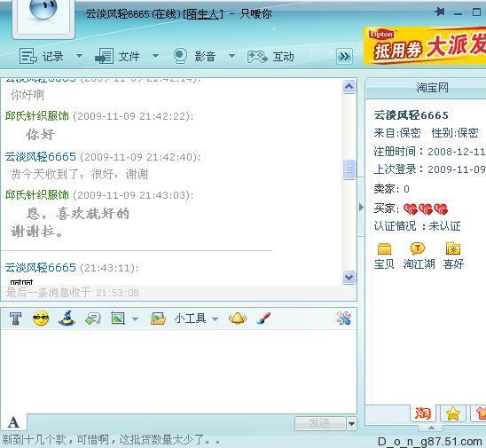The height and width of the screenshot is (448, 486).
Task: Expand the bottom panel up arrow
Action: (x=431, y=428)
